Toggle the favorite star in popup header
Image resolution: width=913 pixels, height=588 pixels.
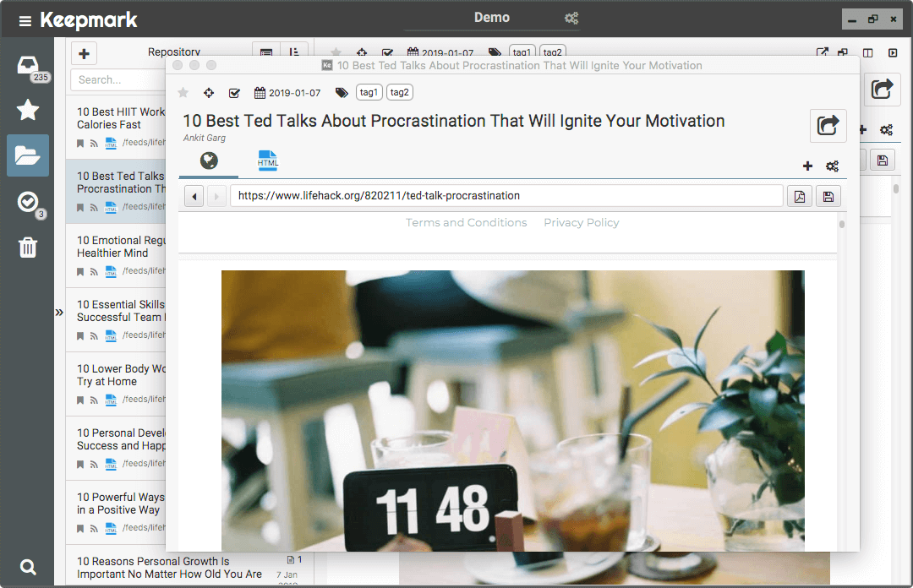(183, 93)
